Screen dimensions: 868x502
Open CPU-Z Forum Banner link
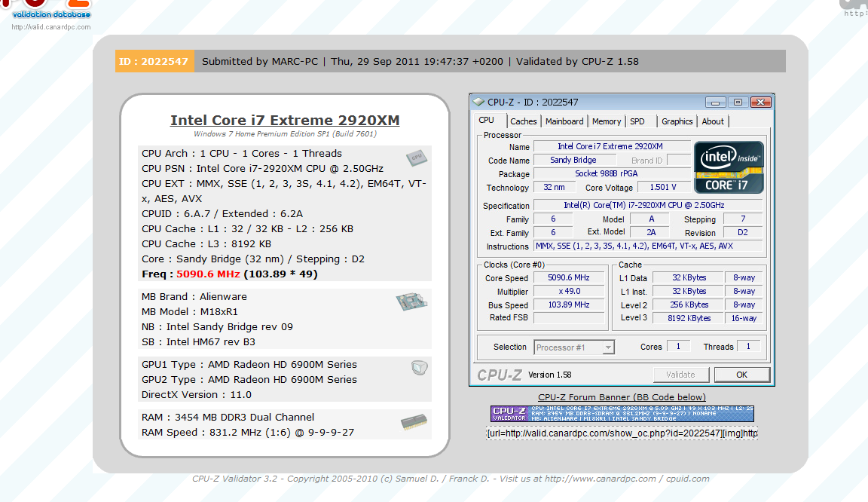[622, 396]
